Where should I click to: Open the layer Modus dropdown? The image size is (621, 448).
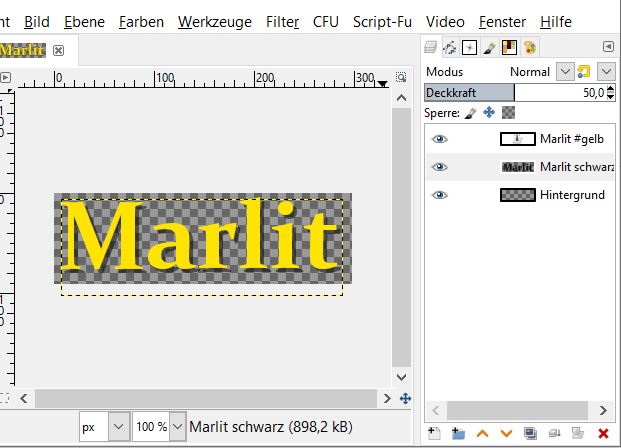(x=565, y=72)
